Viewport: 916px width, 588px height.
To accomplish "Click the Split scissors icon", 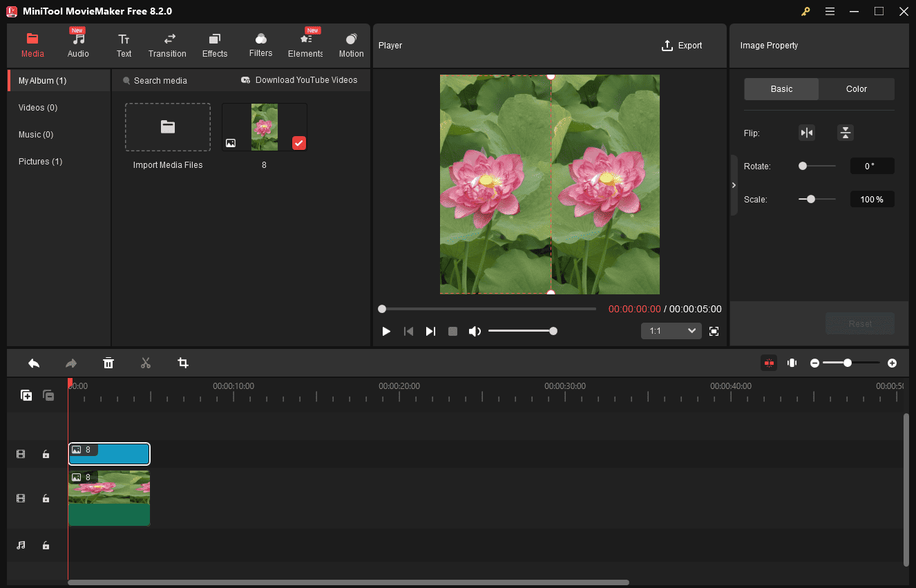I will pyautogui.click(x=146, y=363).
